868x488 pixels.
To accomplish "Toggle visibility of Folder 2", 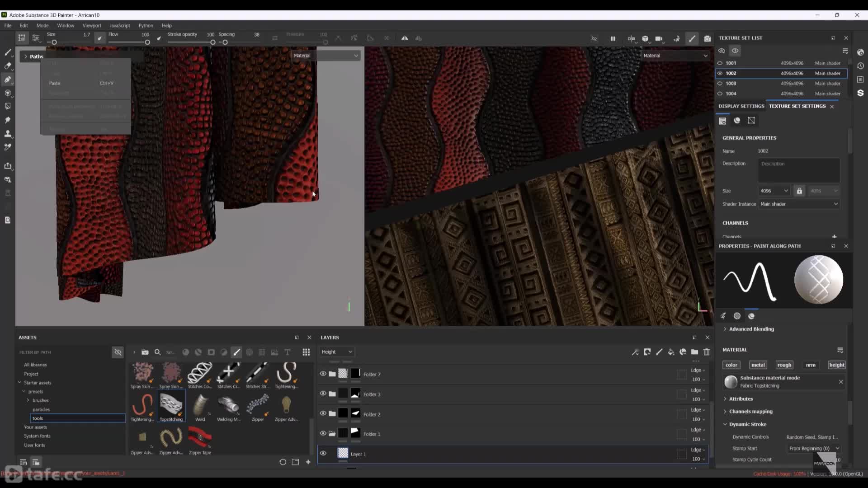I will 323,413.
